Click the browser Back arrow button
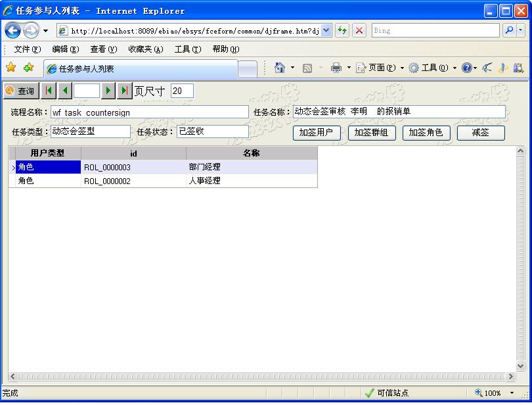The height and width of the screenshot is (405, 532). [13, 31]
